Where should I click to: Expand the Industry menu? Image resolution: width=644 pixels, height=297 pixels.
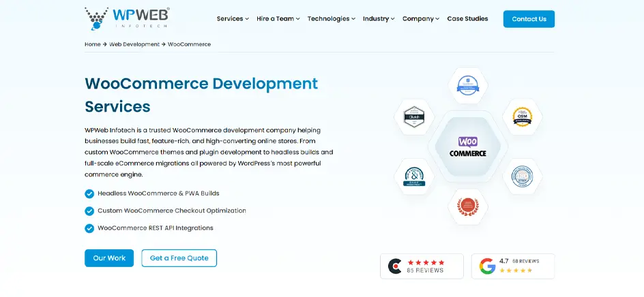(379, 19)
